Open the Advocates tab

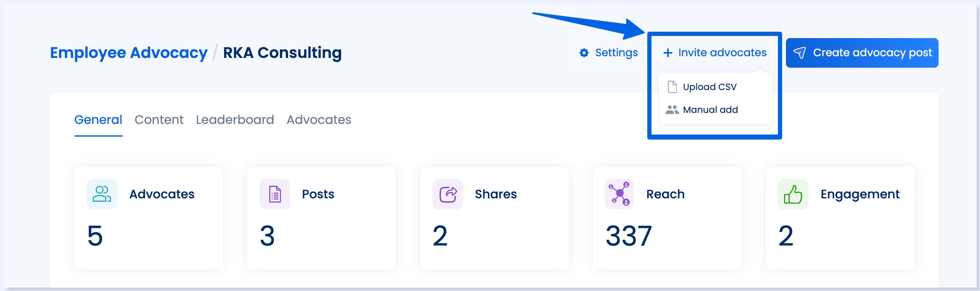pos(319,120)
